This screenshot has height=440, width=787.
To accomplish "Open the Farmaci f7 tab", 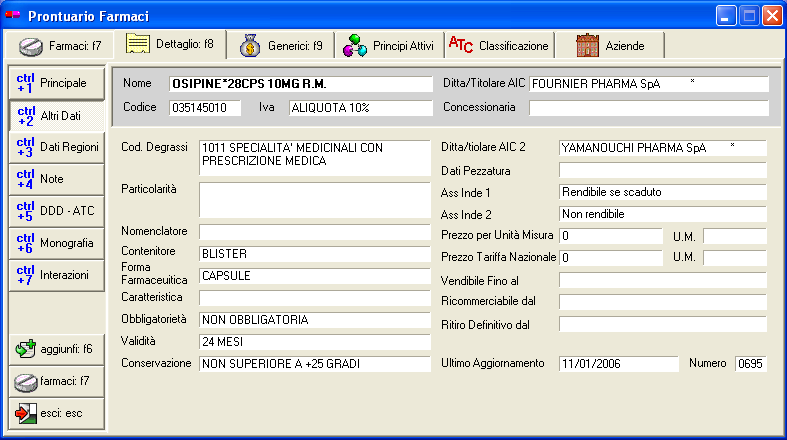I will pyautogui.click(x=60, y=46).
